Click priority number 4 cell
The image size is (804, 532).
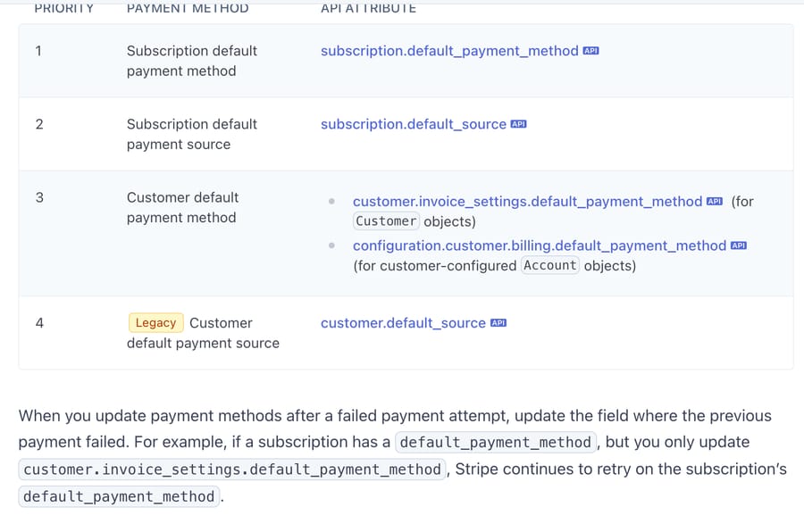[39, 323]
